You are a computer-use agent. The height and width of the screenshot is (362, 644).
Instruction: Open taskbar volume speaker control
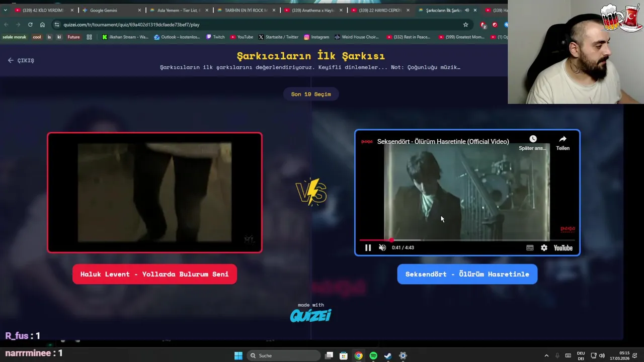pyautogui.click(x=602, y=355)
